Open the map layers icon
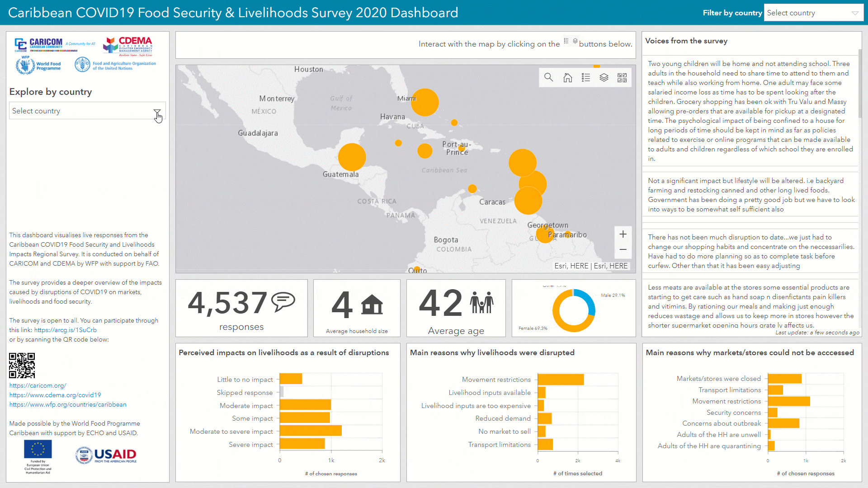 pyautogui.click(x=604, y=78)
